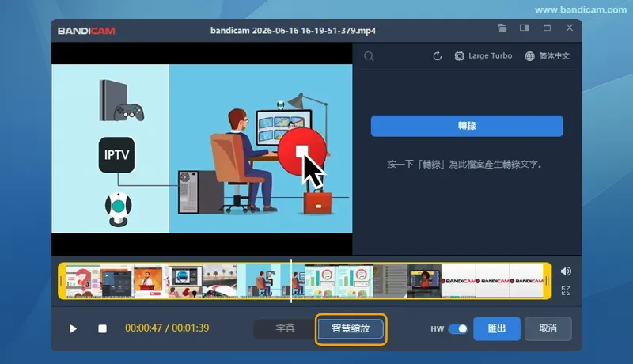Play the video
The image size is (633, 364).
pos(73,329)
